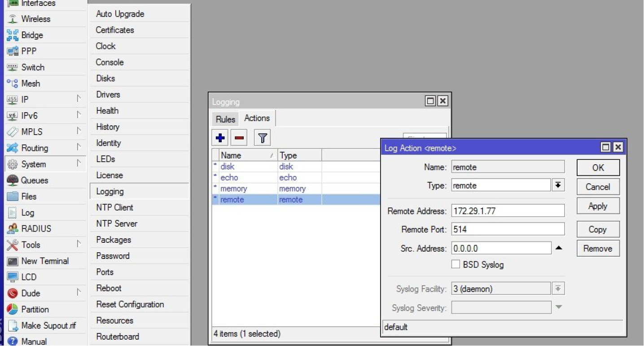Switch to the Rules tab
Image resolution: width=644 pixels, height=346 pixels.
(x=225, y=119)
